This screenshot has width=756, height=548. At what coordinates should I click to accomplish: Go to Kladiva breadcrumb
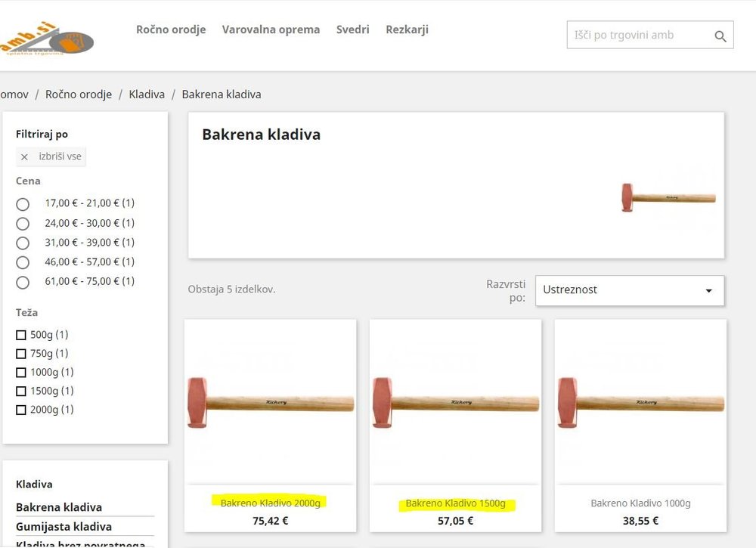(x=147, y=94)
